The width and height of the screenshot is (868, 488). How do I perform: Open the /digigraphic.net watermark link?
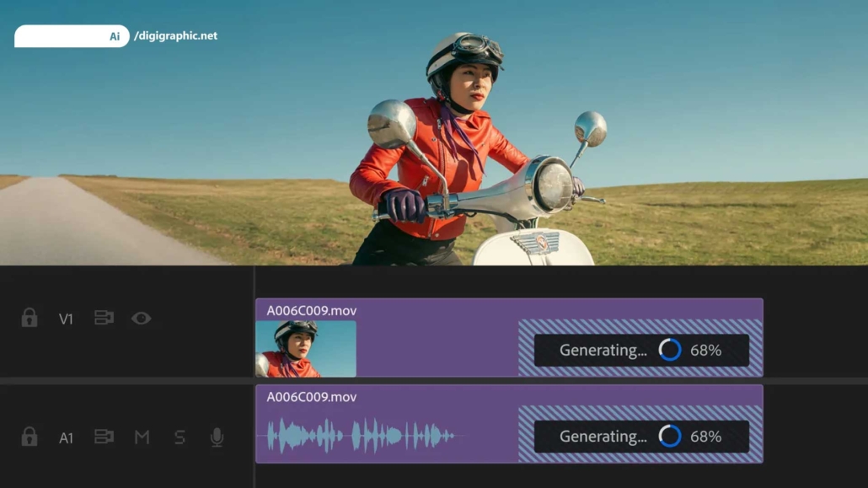175,36
